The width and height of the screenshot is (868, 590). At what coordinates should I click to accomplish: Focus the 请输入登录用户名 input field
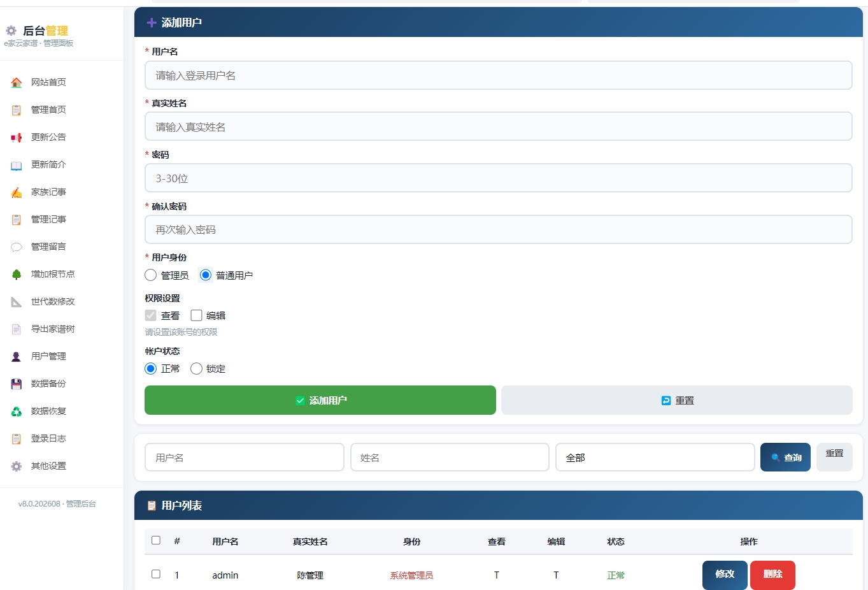(x=499, y=75)
